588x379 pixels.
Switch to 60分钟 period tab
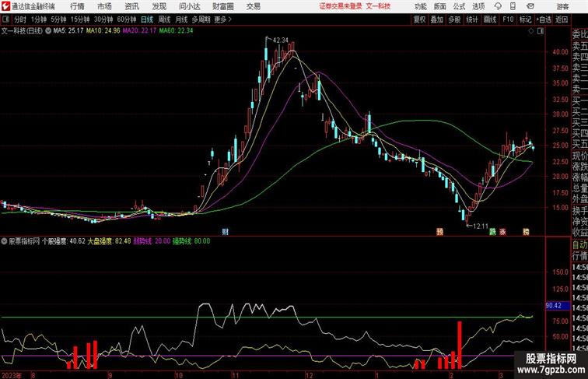point(126,19)
